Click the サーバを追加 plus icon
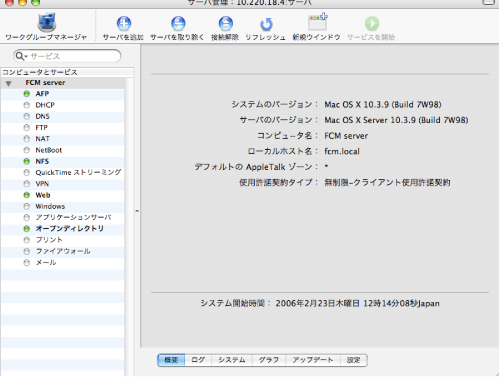 (124, 23)
